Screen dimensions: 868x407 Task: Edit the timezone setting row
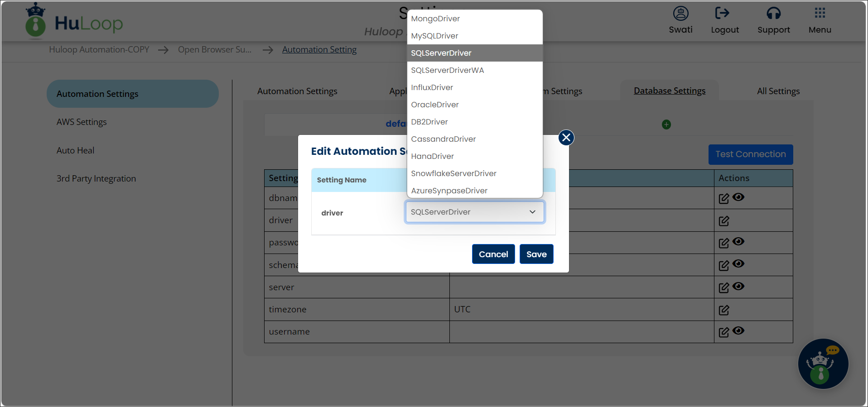pos(723,310)
